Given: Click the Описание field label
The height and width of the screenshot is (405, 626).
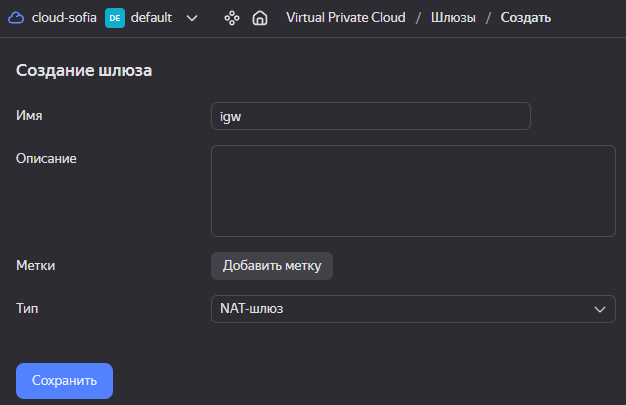Looking at the screenshot, I should tap(46, 159).
